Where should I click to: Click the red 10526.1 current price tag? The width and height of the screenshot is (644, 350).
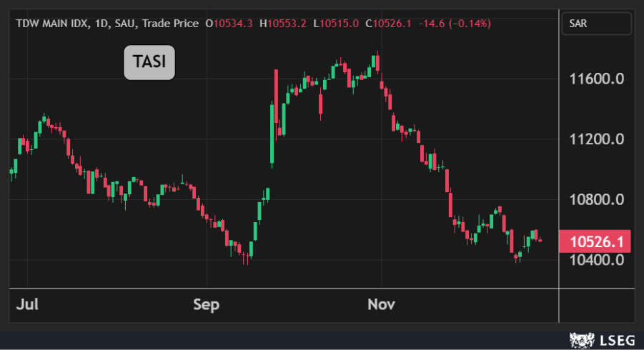(x=595, y=242)
